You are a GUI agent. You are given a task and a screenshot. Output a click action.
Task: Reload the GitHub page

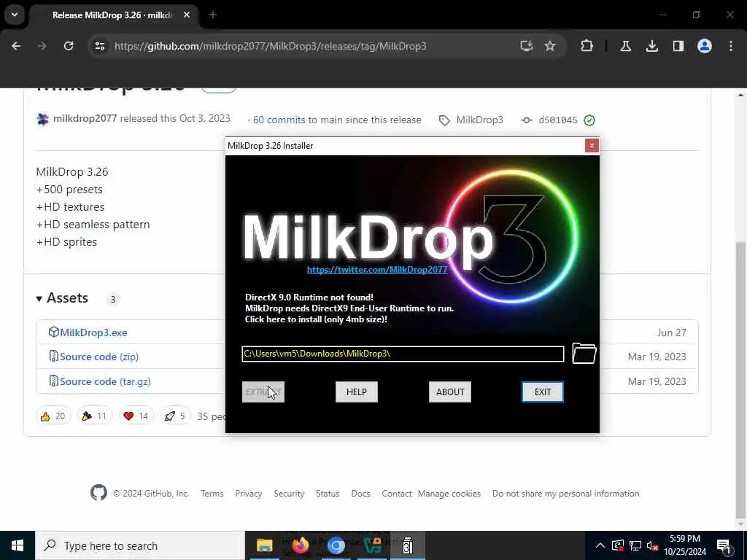tap(69, 46)
